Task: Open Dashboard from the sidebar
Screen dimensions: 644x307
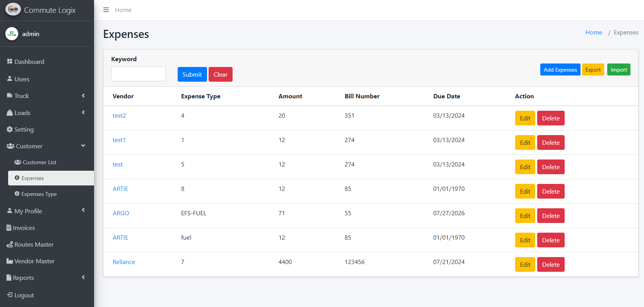Action: [x=29, y=62]
